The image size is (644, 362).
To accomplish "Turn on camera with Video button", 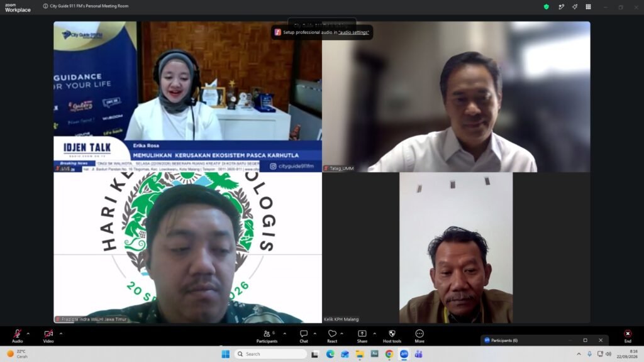I will click(48, 336).
